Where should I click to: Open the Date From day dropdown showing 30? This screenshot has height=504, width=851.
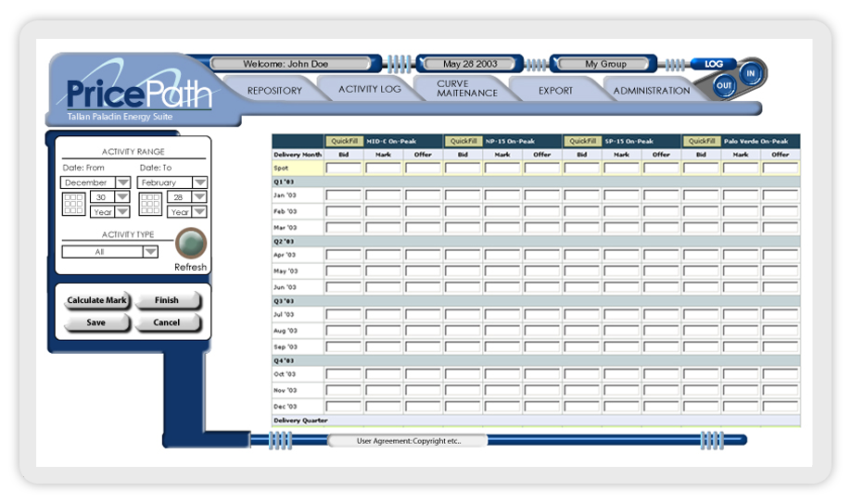(122, 196)
